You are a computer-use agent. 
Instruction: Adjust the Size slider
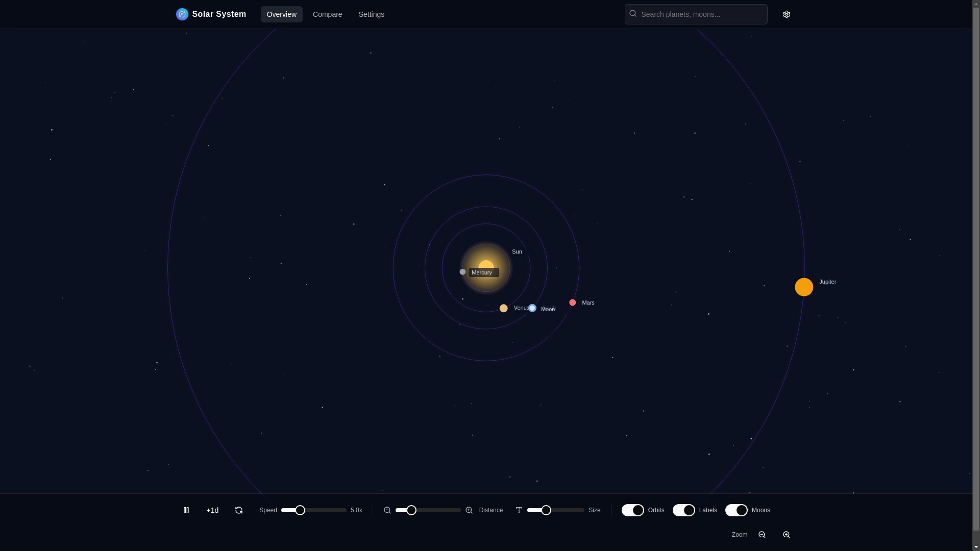556,510
